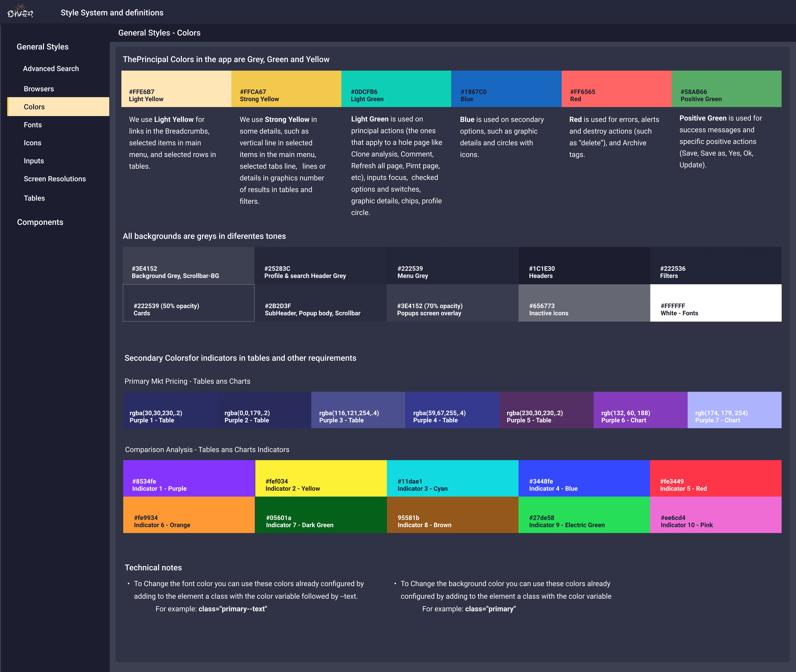Image resolution: width=796 pixels, height=672 pixels.
Task: Expand the Components section
Action: click(x=40, y=222)
